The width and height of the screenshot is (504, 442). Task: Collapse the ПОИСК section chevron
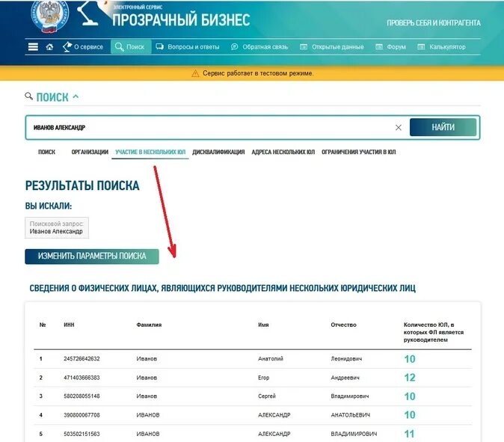76,96
